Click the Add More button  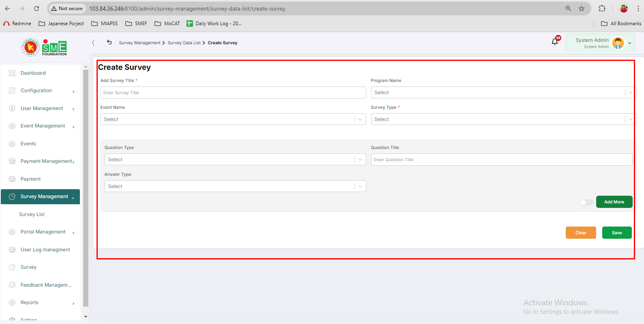614,202
